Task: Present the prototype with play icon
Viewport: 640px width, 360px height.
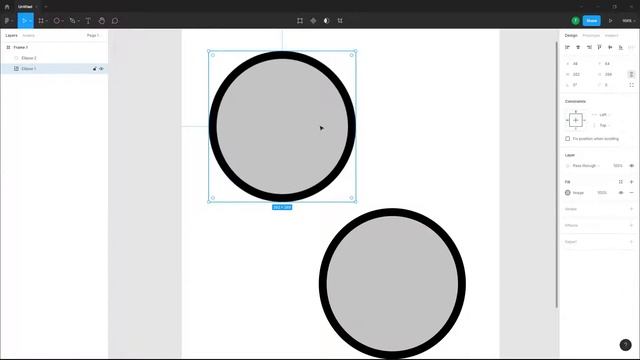Action: click(611, 20)
